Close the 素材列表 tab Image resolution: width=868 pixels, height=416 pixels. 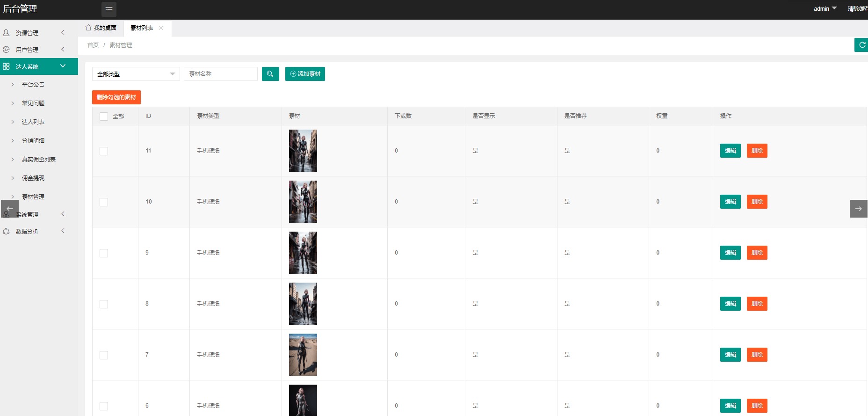coord(161,28)
